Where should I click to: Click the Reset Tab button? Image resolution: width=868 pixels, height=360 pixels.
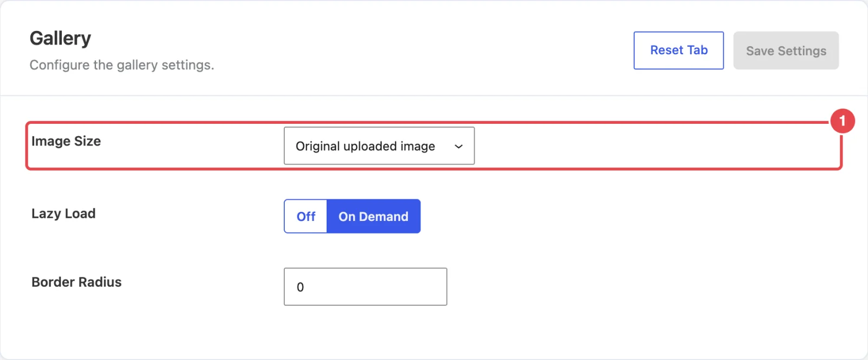679,50
